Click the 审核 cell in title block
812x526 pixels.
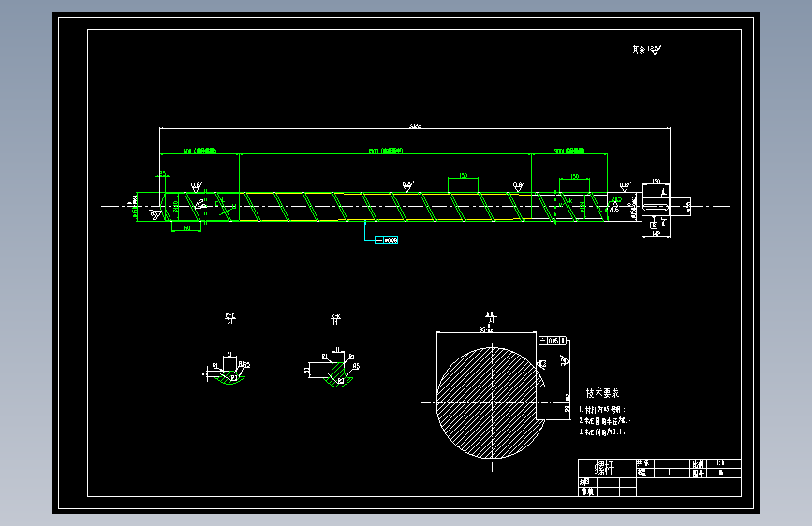coord(586,491)
